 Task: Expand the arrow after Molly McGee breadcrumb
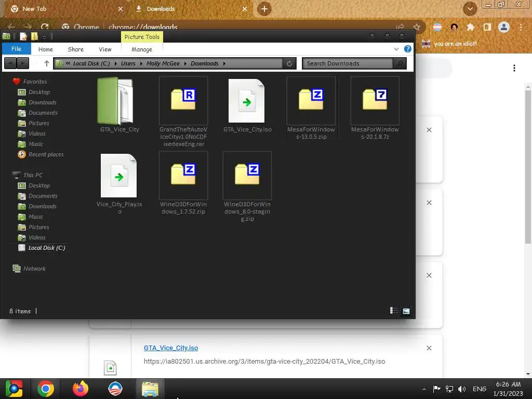click(185, 63)
